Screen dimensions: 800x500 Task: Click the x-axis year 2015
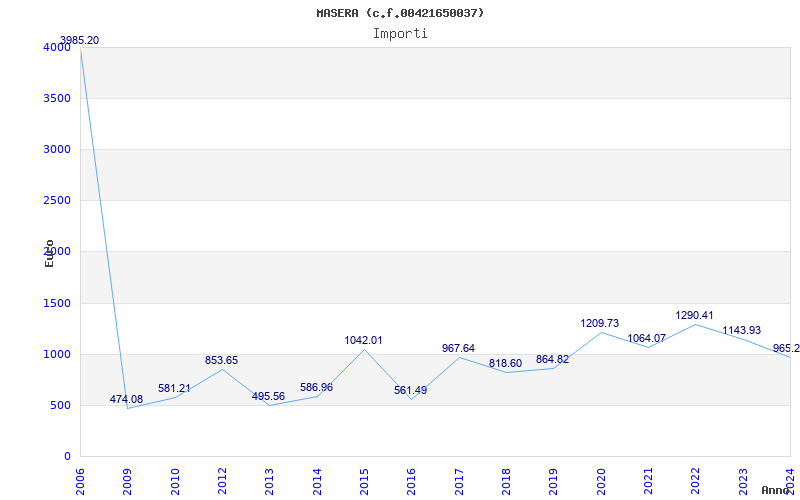pyautogui.click(x=364, y=481)
